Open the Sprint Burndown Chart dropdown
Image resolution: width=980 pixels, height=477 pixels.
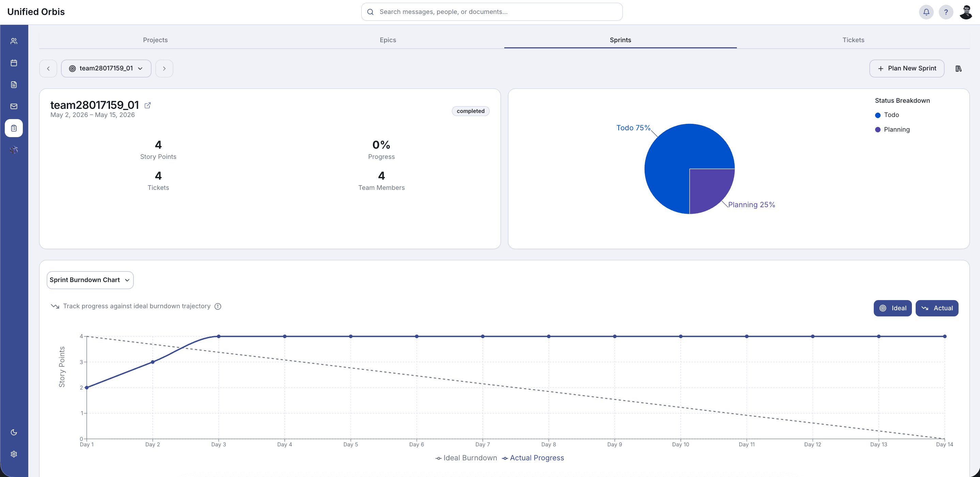click(x=90, y=280)
